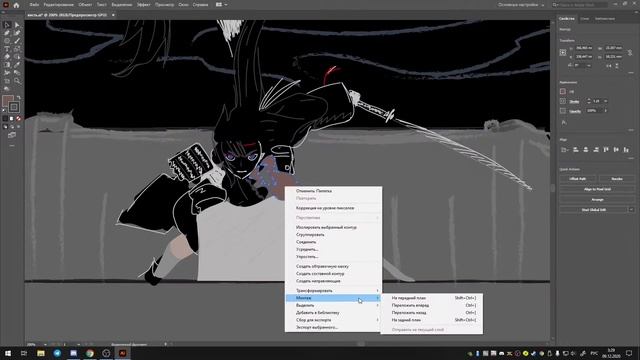Open the Эффект menu
Viewport: 640px width, 360px height.
point(143,5)
